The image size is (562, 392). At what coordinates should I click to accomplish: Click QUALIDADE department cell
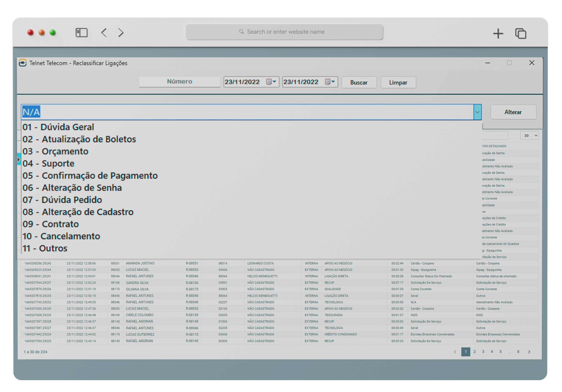click(332, 289)
